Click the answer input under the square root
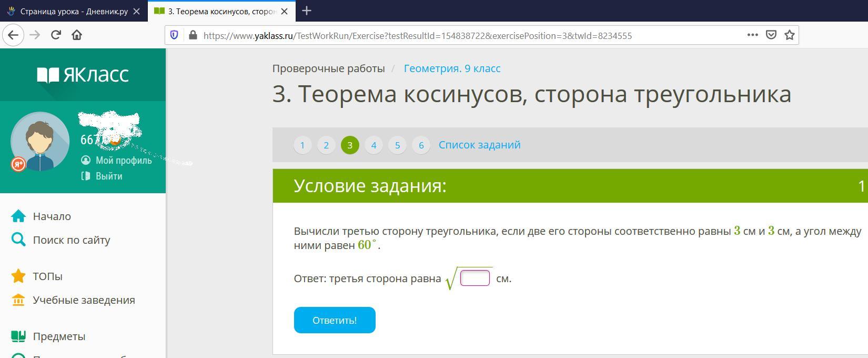The width and height of the screenshot is (868, 358). (475, 278)
